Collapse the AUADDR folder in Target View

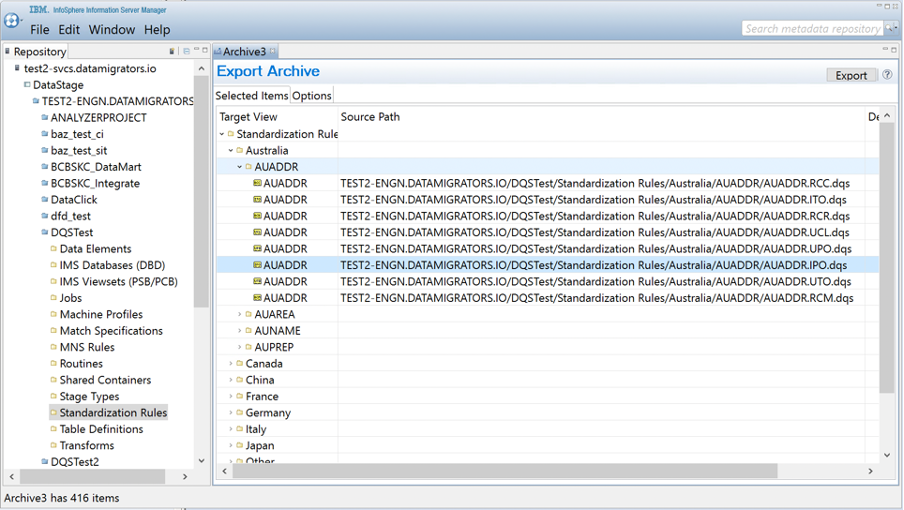[x=239, y=167]
